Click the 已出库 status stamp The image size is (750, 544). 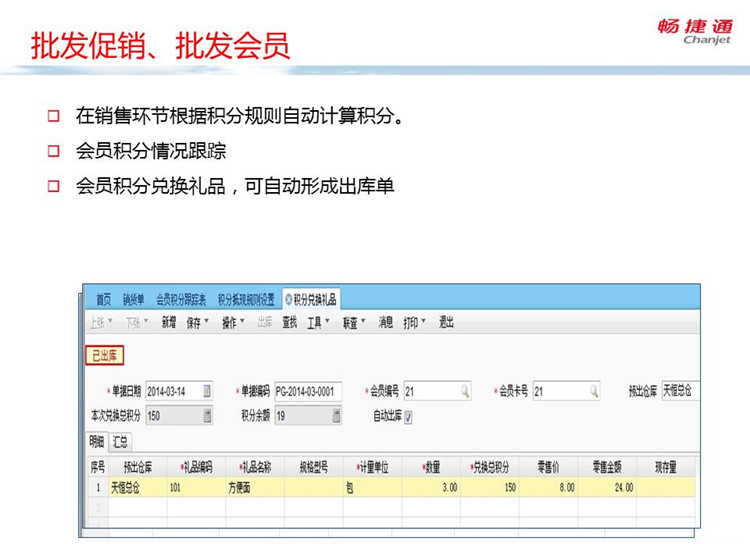tap(104, 355)
